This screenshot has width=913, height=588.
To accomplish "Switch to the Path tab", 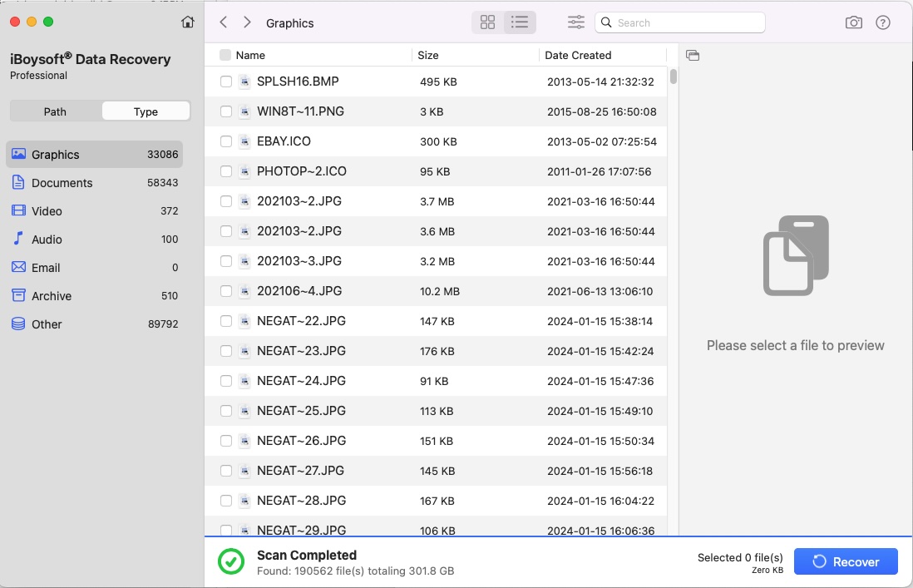I will [55, 111].
